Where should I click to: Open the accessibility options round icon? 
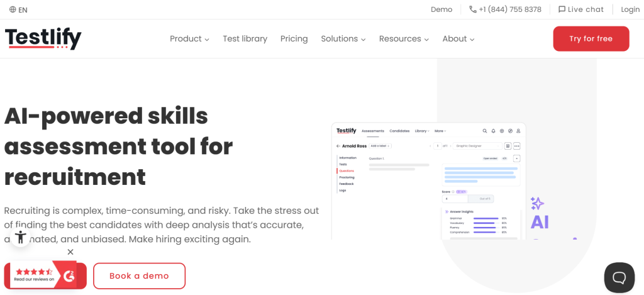pyautogui.click(x=20, y=237)
